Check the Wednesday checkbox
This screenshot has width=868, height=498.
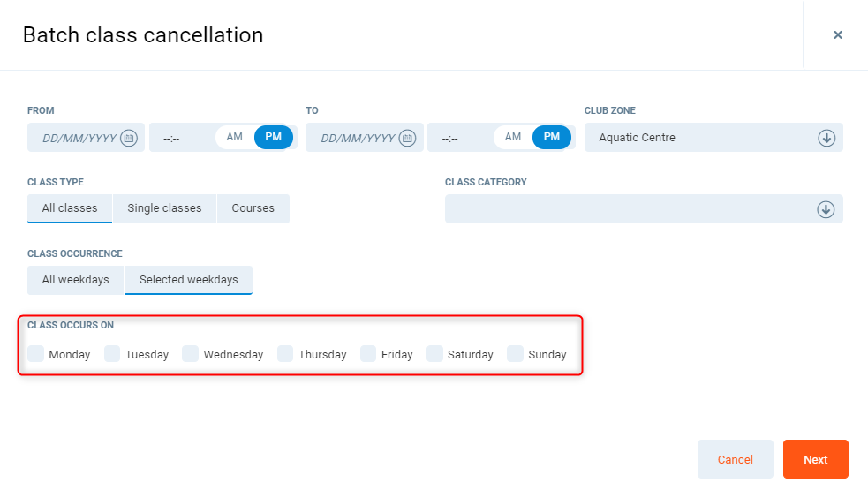tap(191, 354)
